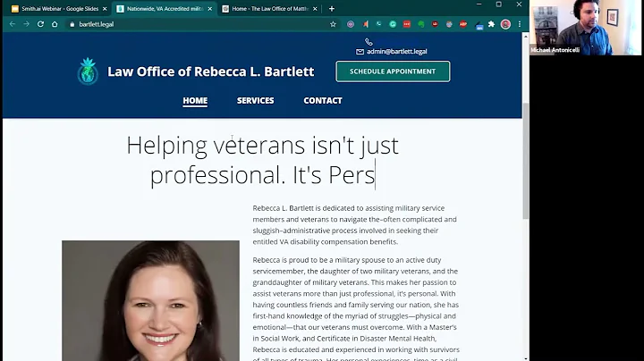
Task: Open the blue pen extension icon
Action: coord(479,25)
